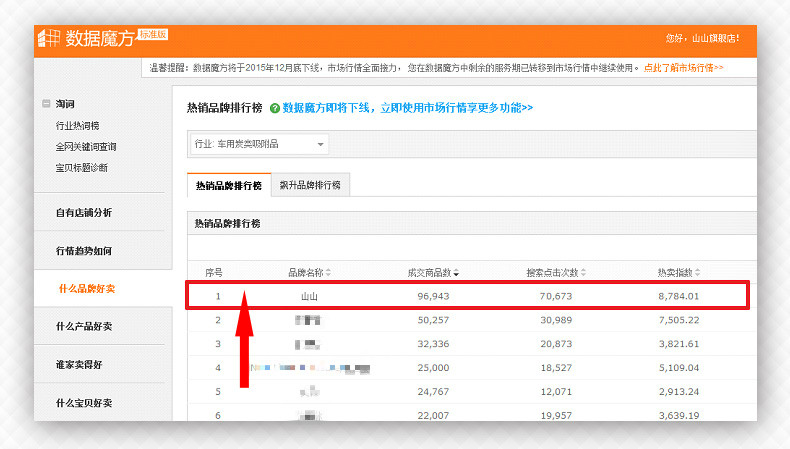This screenshot has height=449, width=790.
Task: Click the 96,943 cell
Action: [x=433, y=296]
